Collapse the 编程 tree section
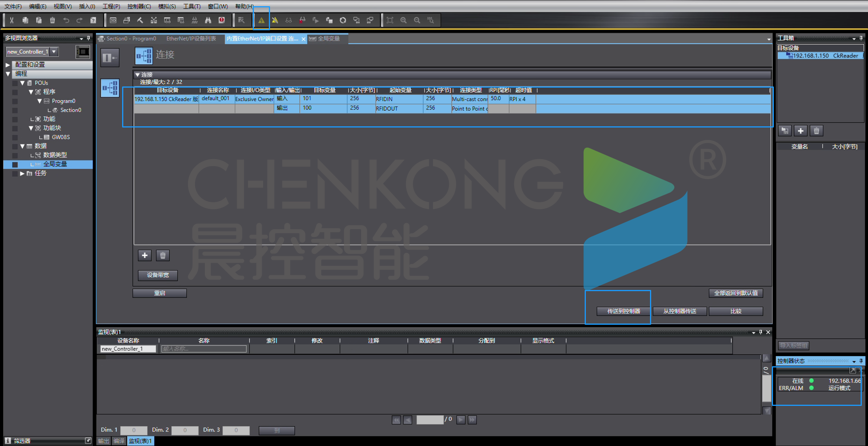 [x=8, y=73]
